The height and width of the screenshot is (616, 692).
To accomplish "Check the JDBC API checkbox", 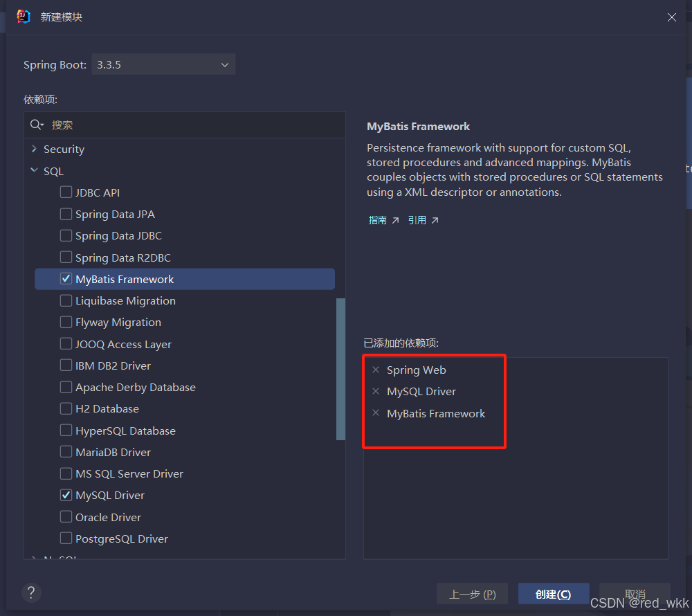I will 66,192.
